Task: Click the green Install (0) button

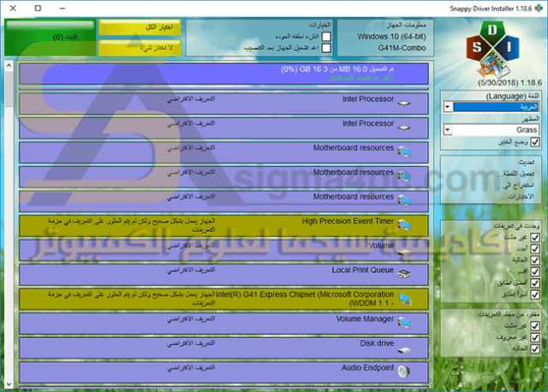Action: (x=50, y=37)
